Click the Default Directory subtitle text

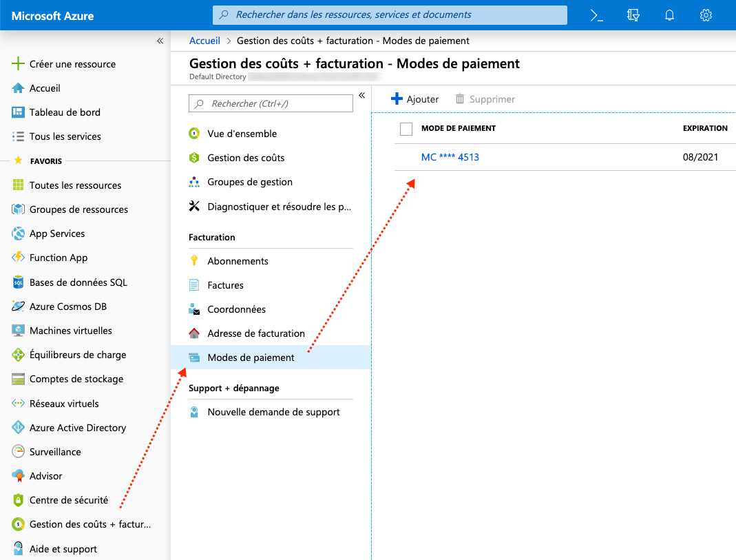pos(218,76)
